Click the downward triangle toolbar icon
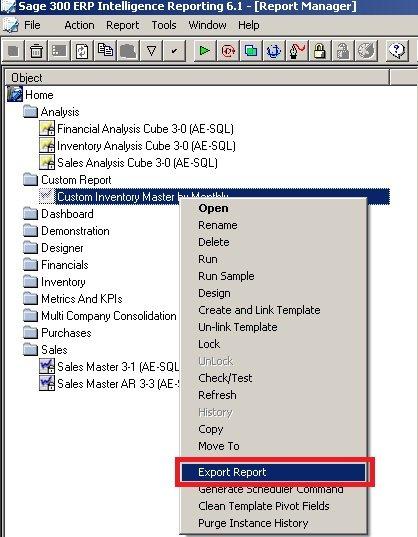418x537 pixels. click(x=151, y=51)
